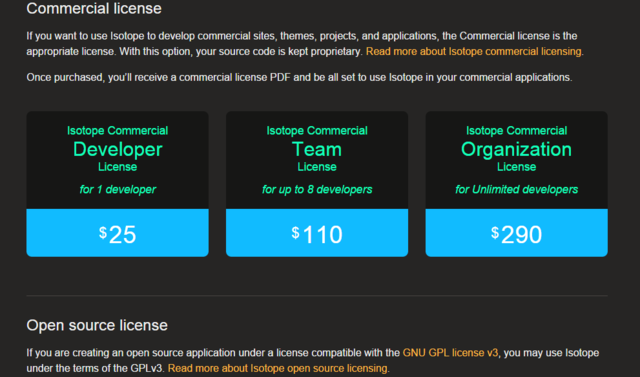Follow the Isotope open source licensing link
640x377 pixels.
[x=278, y=368]
